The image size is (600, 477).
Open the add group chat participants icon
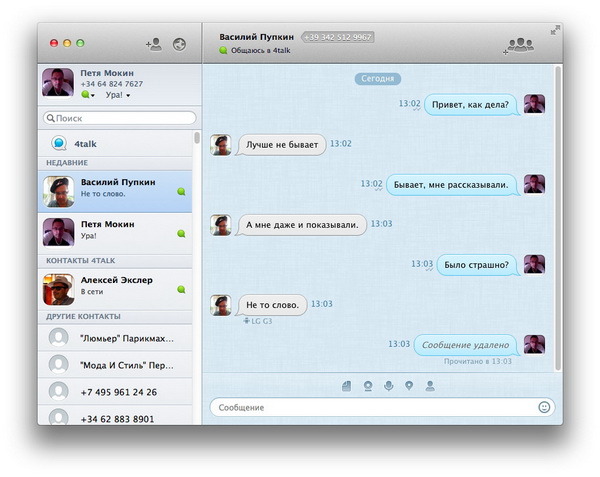click(519, 44)
